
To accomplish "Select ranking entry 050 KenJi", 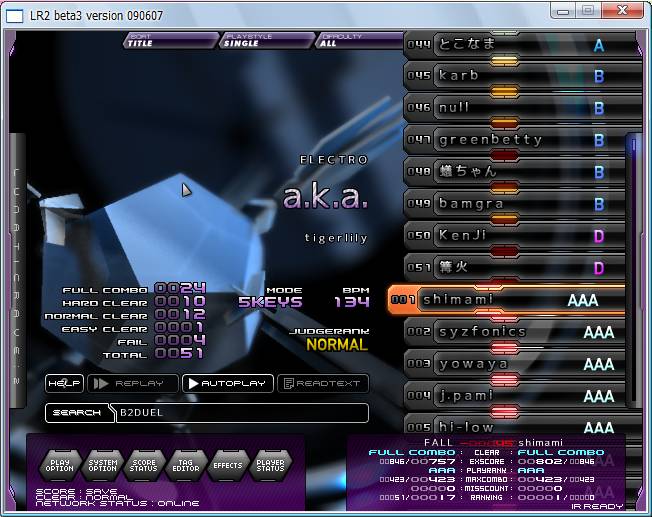I will 516,236.
